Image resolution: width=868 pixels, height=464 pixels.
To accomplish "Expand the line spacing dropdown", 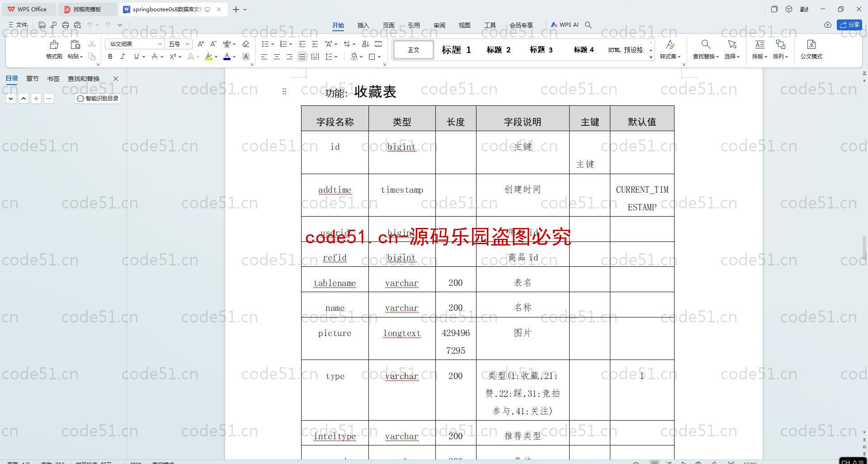I will [336, 57].
